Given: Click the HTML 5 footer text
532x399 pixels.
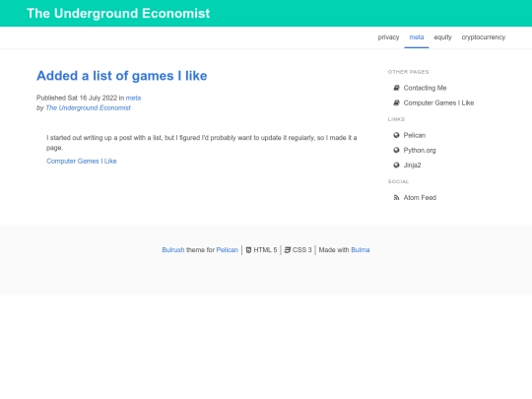Looking at the screenshot, I should pos(265,250).
